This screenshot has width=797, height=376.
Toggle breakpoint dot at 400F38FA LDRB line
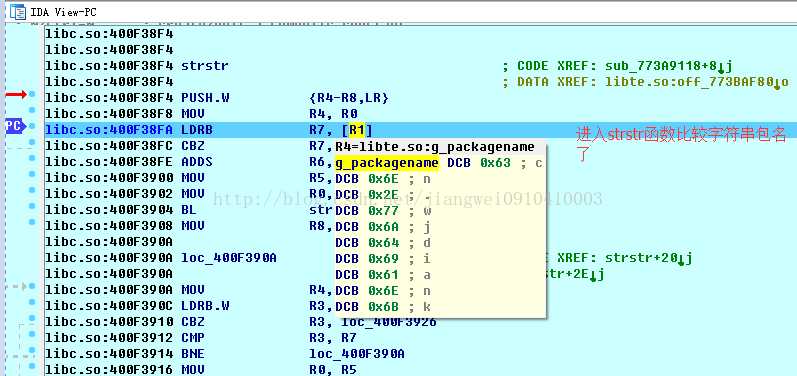click(32, 126)
